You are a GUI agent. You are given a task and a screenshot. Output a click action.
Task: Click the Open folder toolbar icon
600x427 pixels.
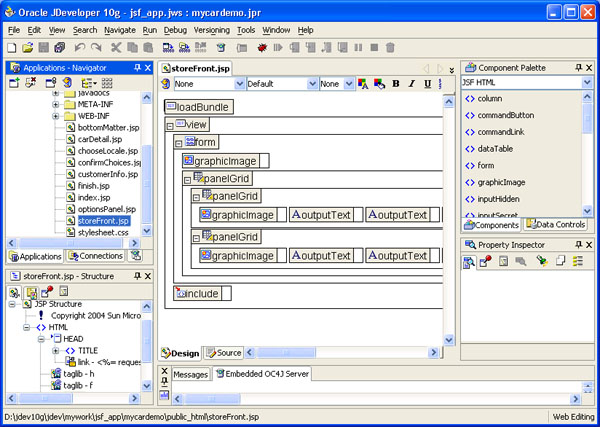click(28, 48)
